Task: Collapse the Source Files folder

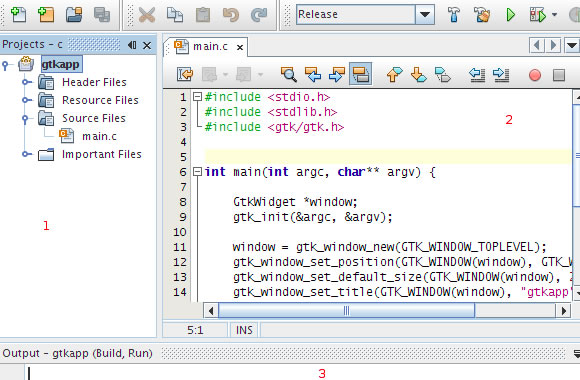Action: coord(25,119)
